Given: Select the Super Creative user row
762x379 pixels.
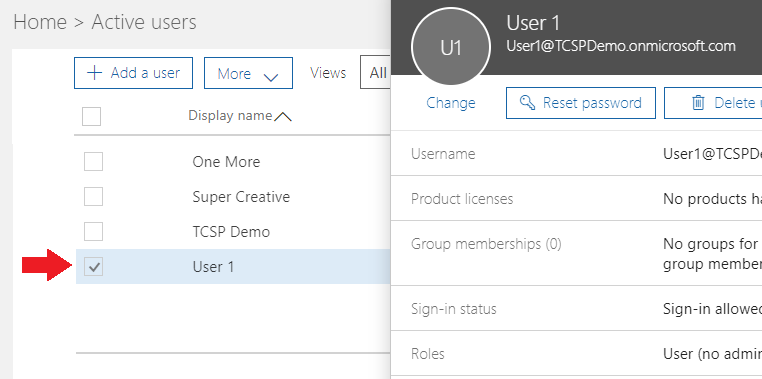Looking at the screenshot, I should (x=233, y=196).
